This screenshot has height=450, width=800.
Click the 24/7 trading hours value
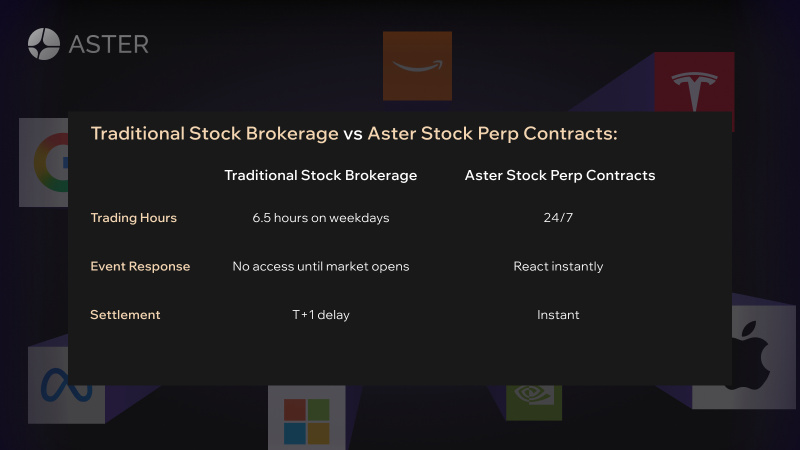[x=558, y=218]
